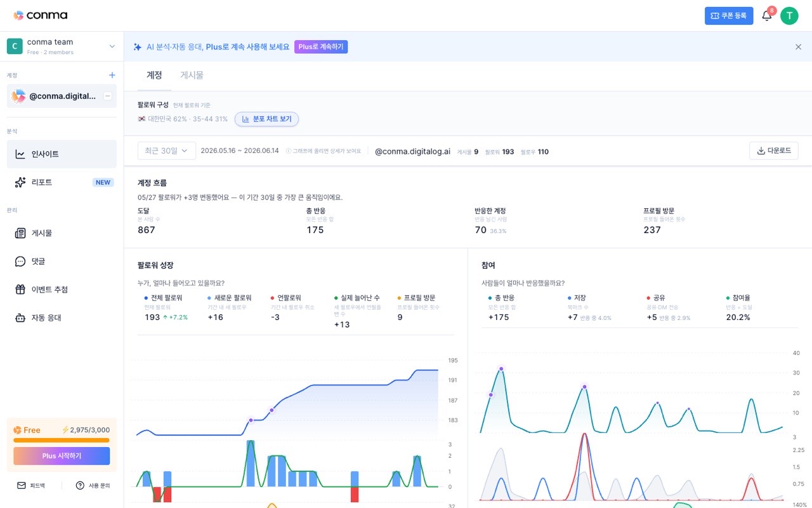Click the 분포 차트 보기 button
The image size is (812, 508).
coord(266,119)
